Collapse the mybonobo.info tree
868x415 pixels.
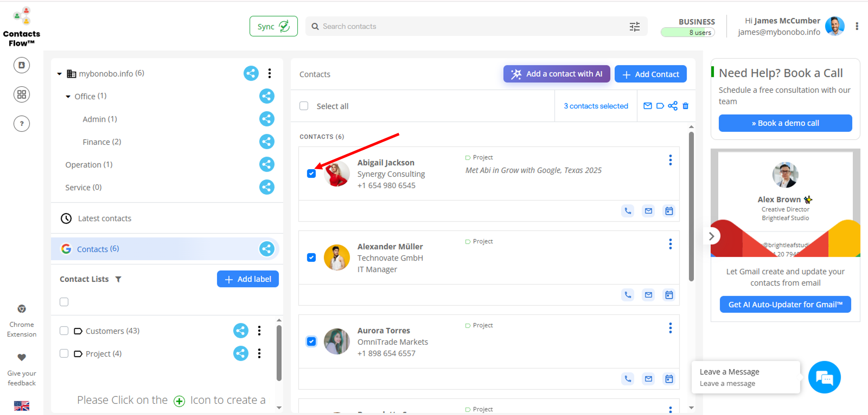[59, 73]
